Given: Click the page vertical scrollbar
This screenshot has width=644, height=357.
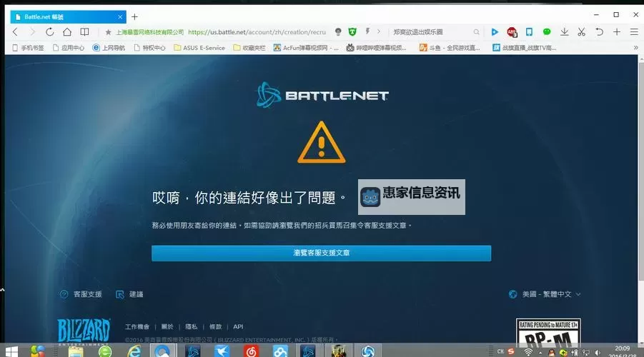Looking at the screenshot, I should coord(640,172).
